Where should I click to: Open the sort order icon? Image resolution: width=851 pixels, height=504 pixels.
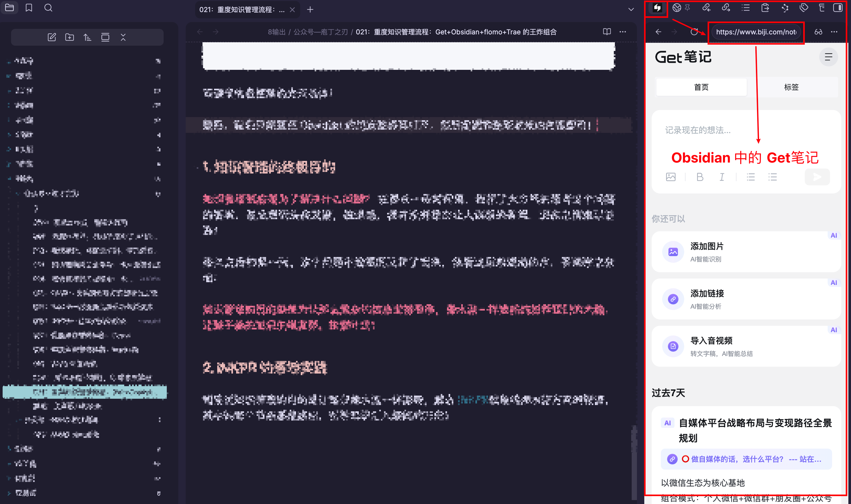(87, 37)
